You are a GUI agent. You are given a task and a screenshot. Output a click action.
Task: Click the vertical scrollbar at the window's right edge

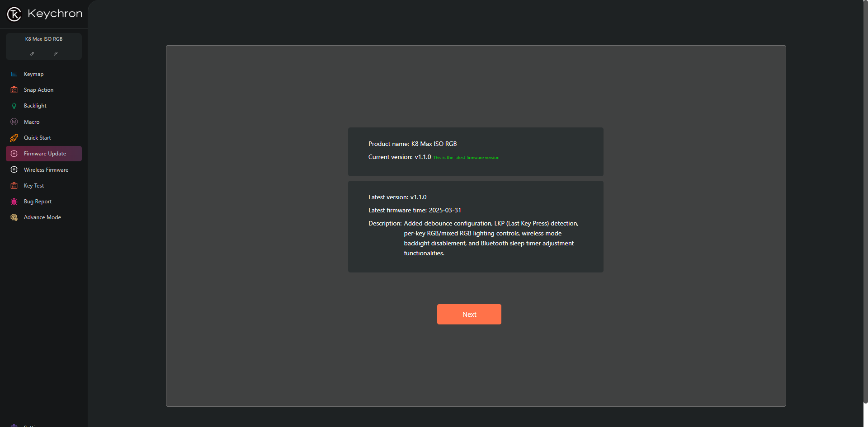click(x=865, y=201)
